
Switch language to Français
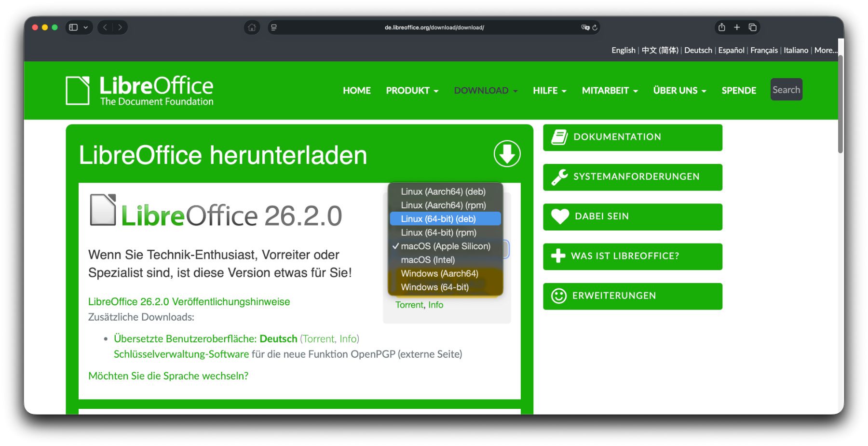pos(764,50)
